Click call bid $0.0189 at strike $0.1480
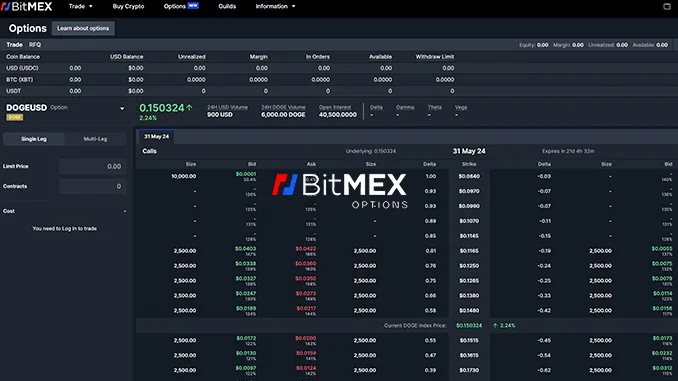This screenshot has height=381, width=678. (246, 308)
